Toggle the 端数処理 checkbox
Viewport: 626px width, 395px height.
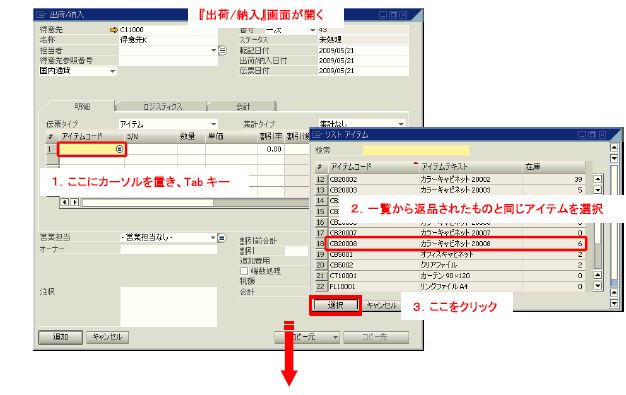(x=244, y=271)
